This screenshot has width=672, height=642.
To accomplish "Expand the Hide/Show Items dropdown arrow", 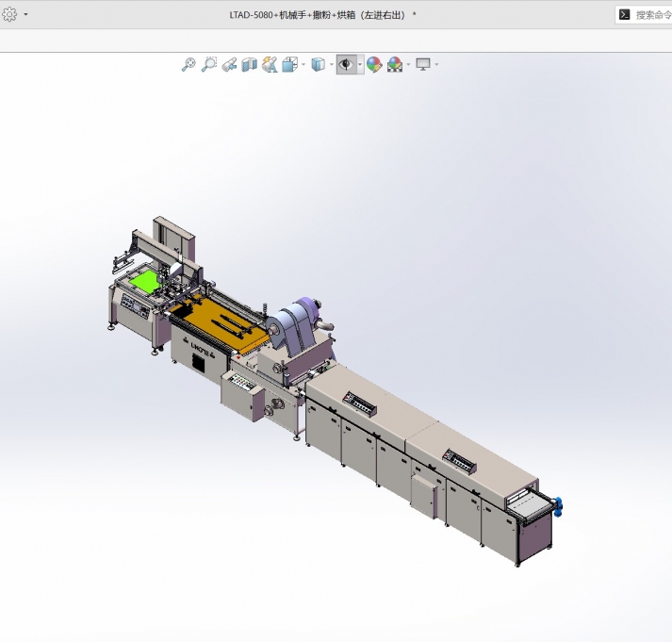I will point(360,65).
